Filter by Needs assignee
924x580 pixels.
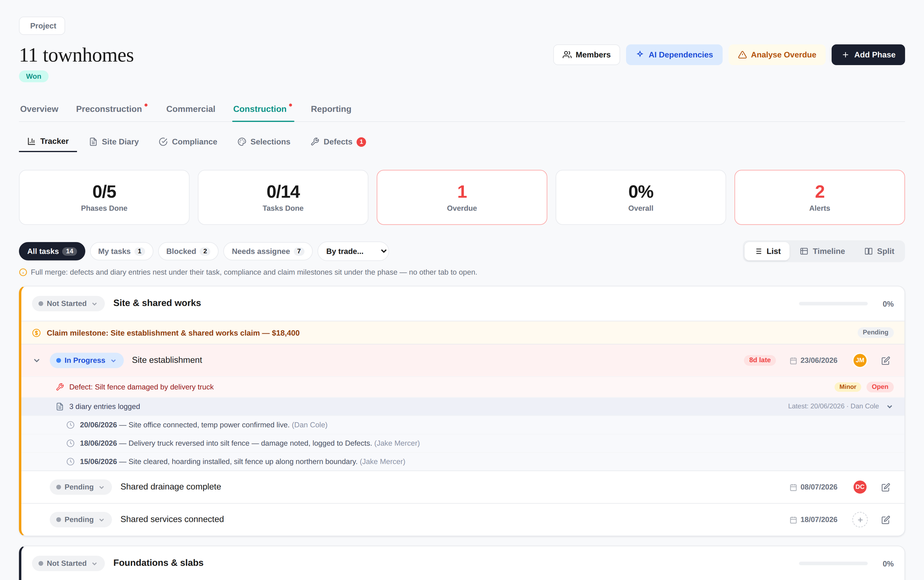(268, 251)
